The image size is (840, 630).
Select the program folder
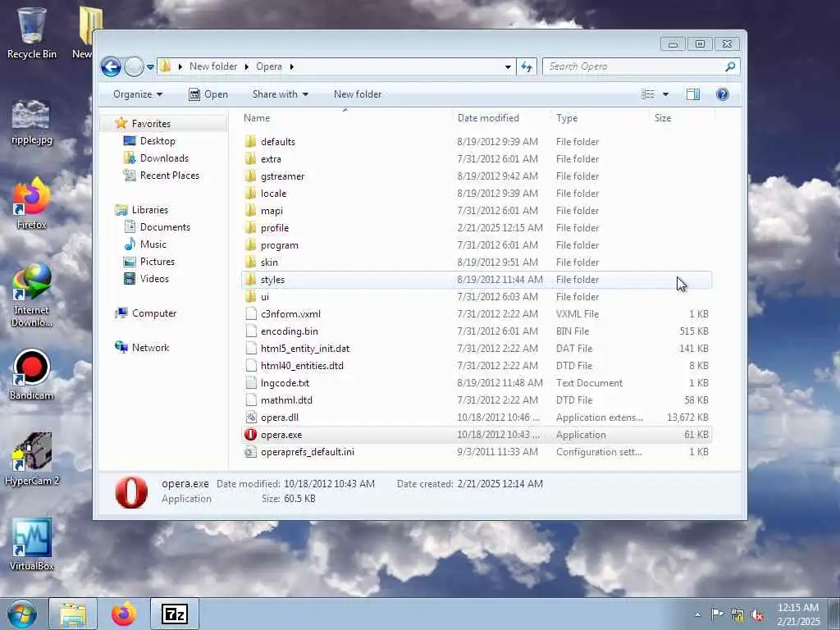(279, 245)
